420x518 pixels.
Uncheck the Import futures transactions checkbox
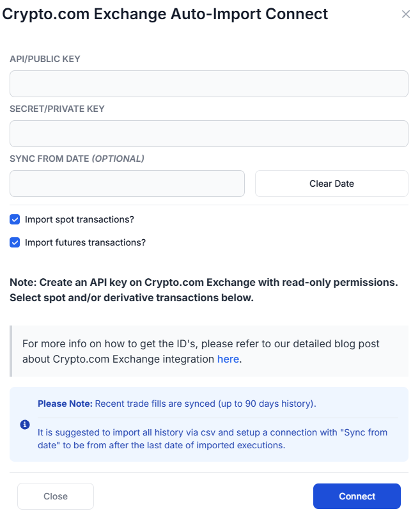click(x=15, y=242)
